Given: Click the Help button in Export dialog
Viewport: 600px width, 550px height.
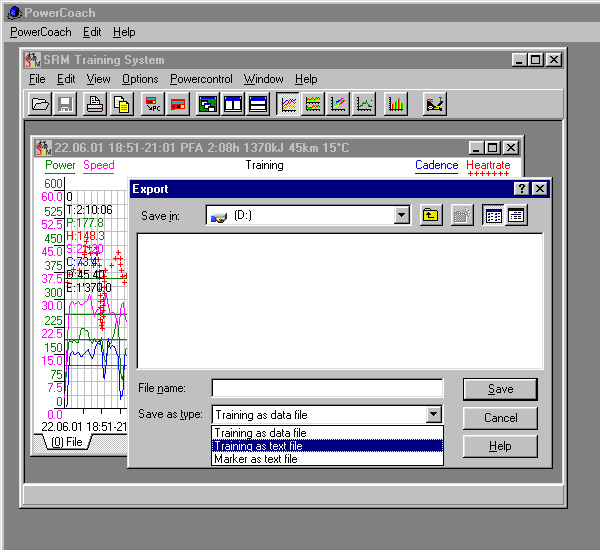Looking at the screenshot, I should (500, 446).
